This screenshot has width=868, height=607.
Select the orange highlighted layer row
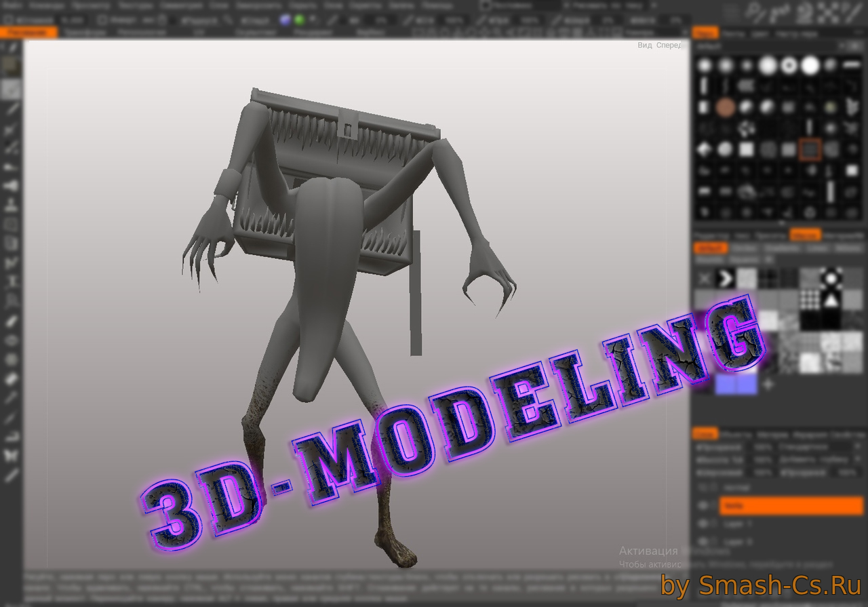[791, 506]
